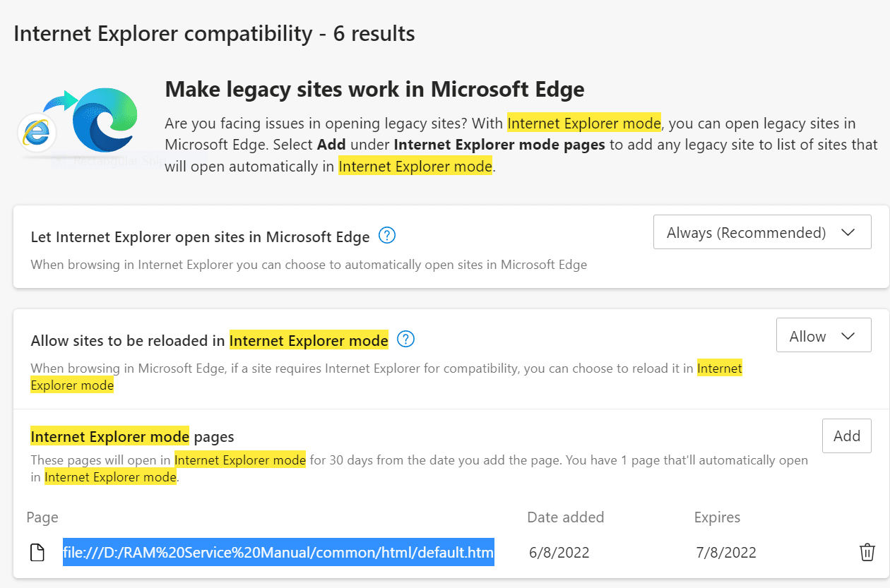Select the file:///D:/RAM%20Service%20Manual URL

pos(278,552)
